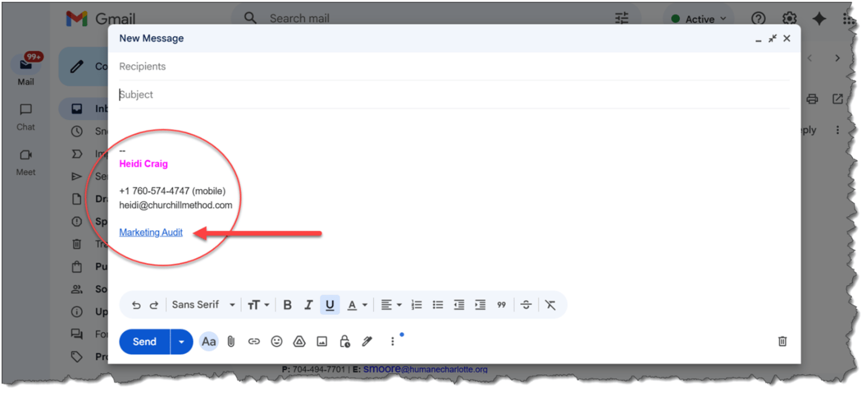This screenshot has height=400, width=868.
Task: Open the email's more options three dots
Action: click(x=838, y=130)
